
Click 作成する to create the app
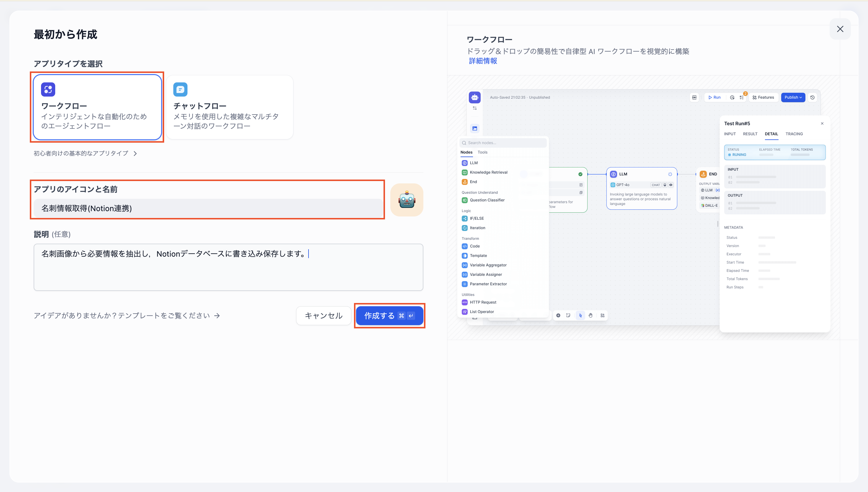pyautogui.click(x=389, y=316)
